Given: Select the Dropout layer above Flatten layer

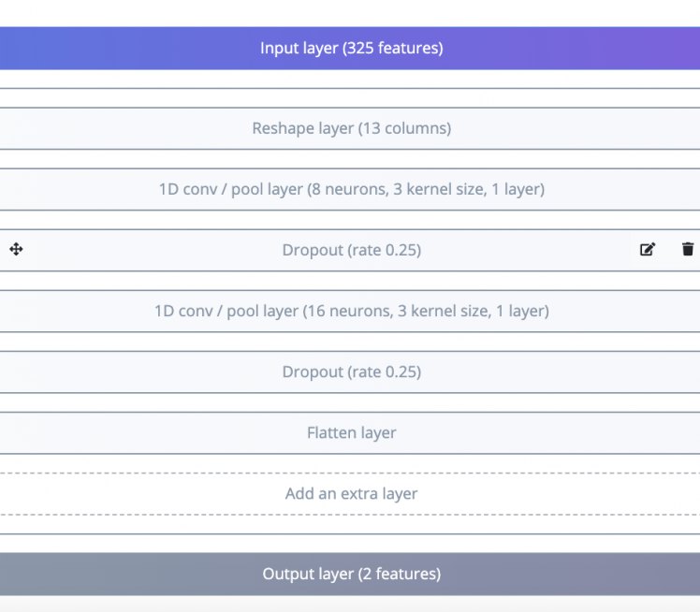Looking at the screenshot, I should 350,372.
